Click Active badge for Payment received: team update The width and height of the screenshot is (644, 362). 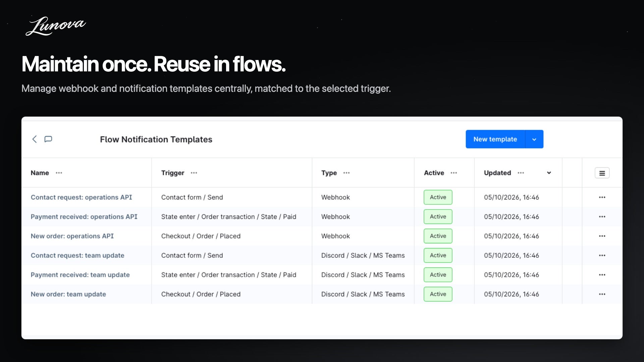(x=438, y=275)
